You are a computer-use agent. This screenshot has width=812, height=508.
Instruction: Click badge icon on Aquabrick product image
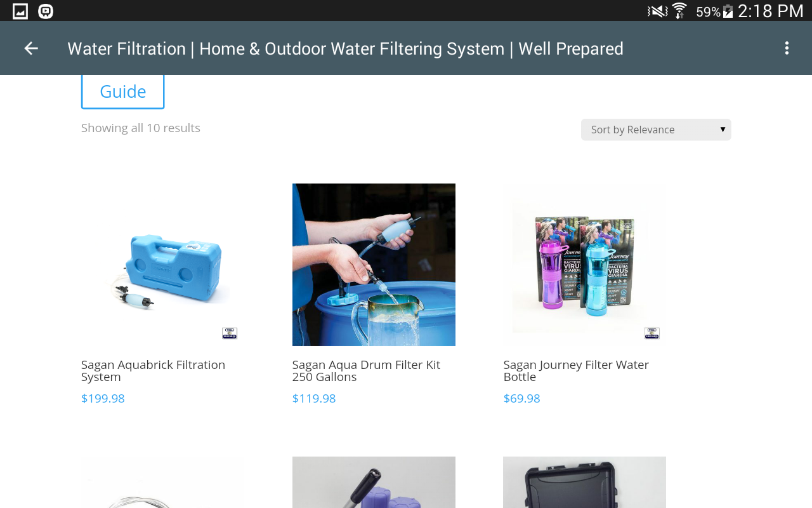coord(230,333)
